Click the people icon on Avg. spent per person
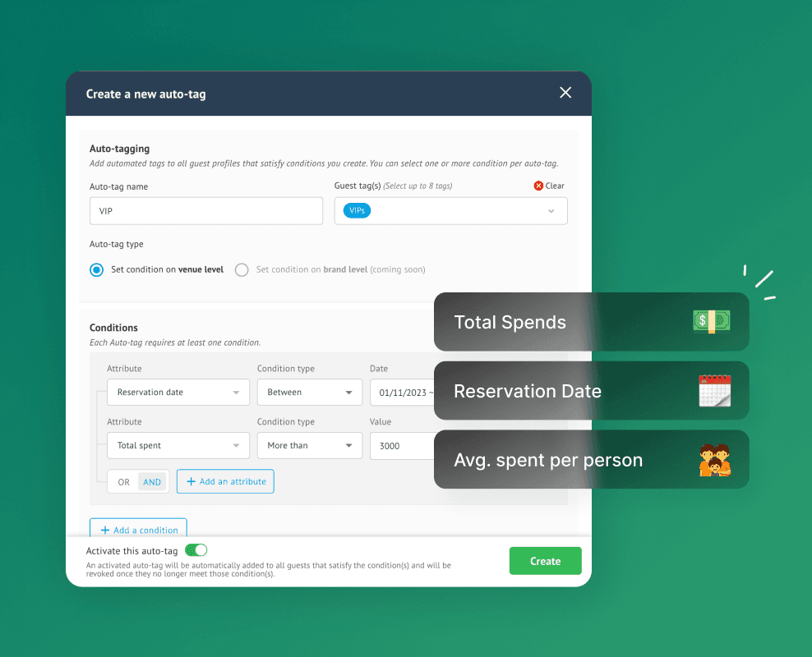Screen dimensions: 812x657 (715, 460)
